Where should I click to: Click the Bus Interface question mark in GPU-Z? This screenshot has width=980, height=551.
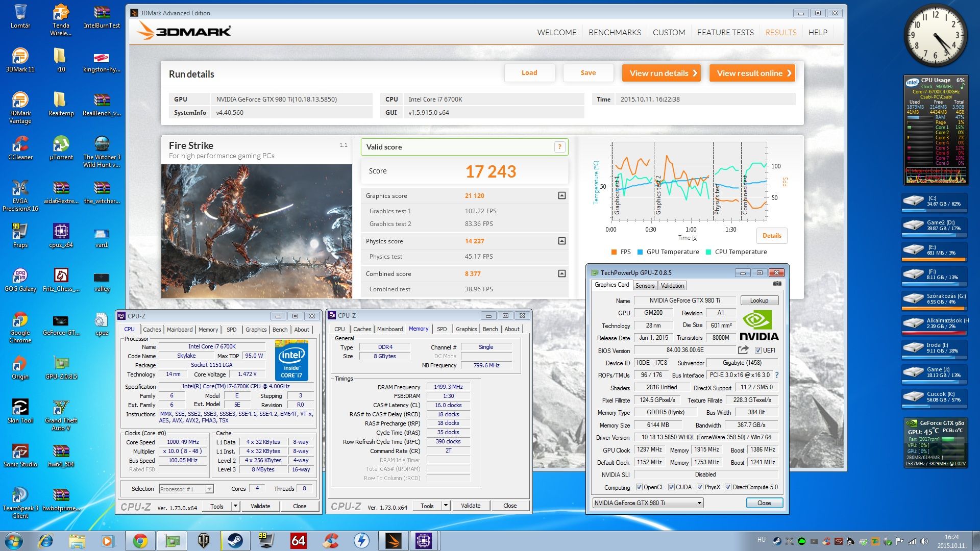point(777,375)
